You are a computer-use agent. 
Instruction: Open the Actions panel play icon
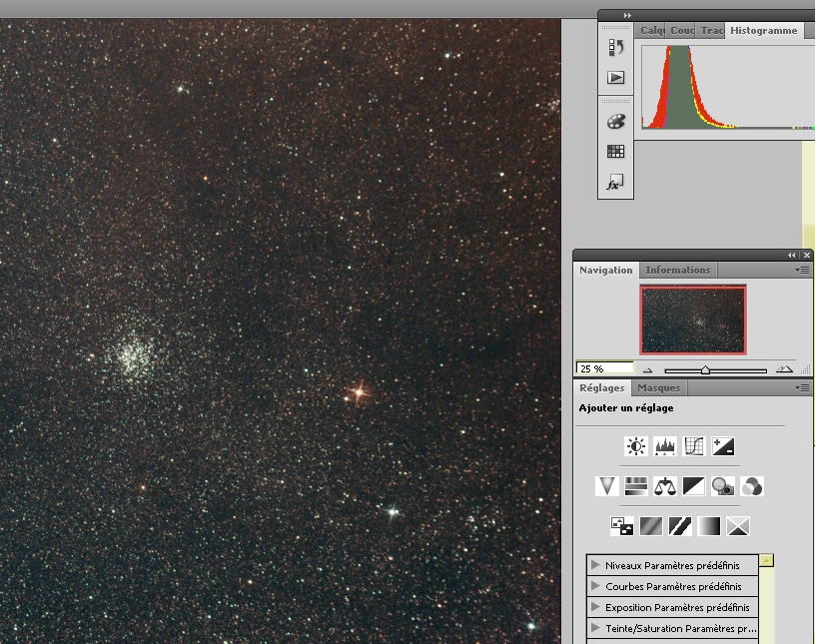615,77
